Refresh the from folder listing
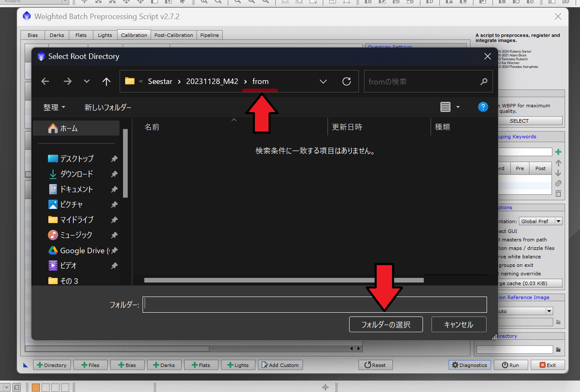 point(347,82)
